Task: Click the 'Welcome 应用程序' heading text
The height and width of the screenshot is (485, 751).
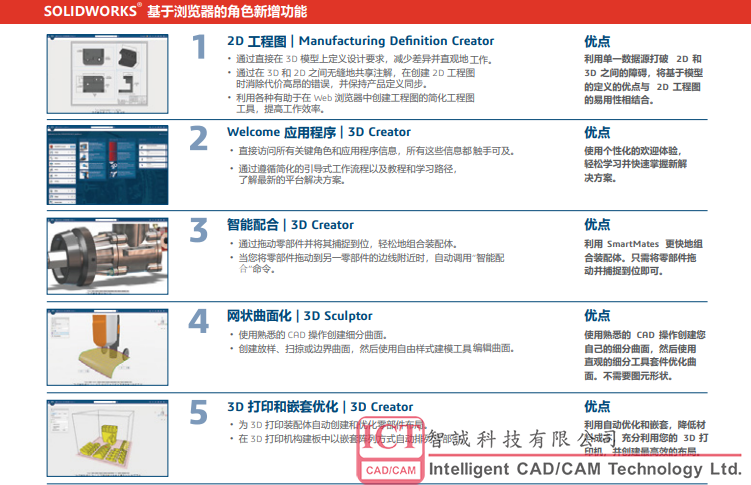Action: point(281,132)
